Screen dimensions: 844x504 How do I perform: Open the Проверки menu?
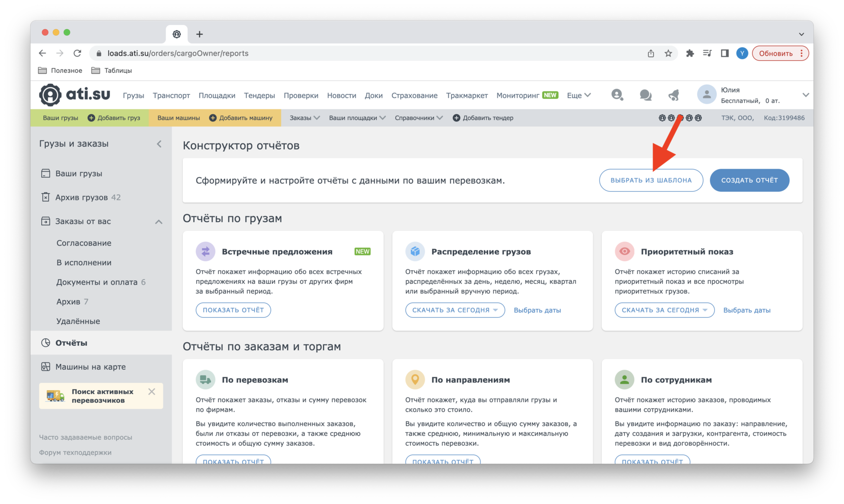[x=301, y=95]
